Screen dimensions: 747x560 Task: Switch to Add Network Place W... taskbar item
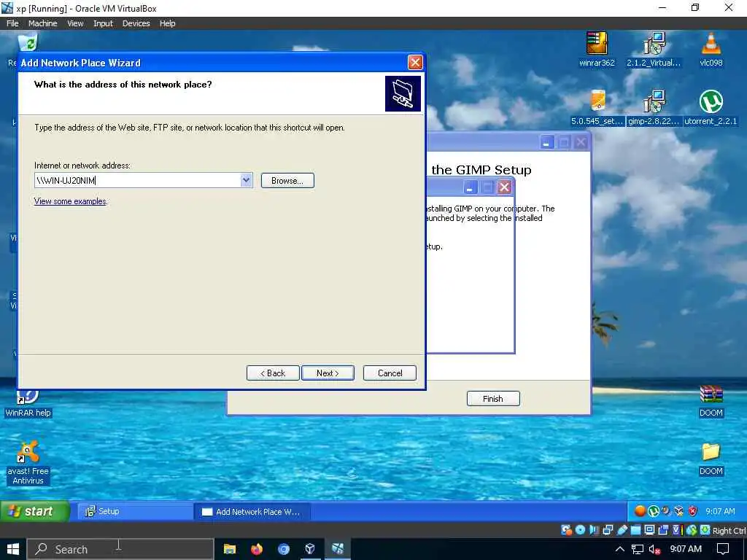(x=253, y=511)
